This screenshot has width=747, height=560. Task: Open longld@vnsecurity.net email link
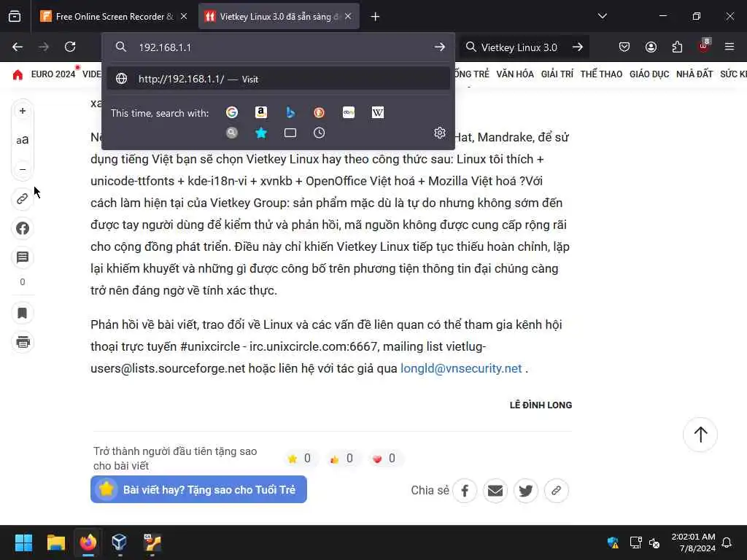point(461,368)
